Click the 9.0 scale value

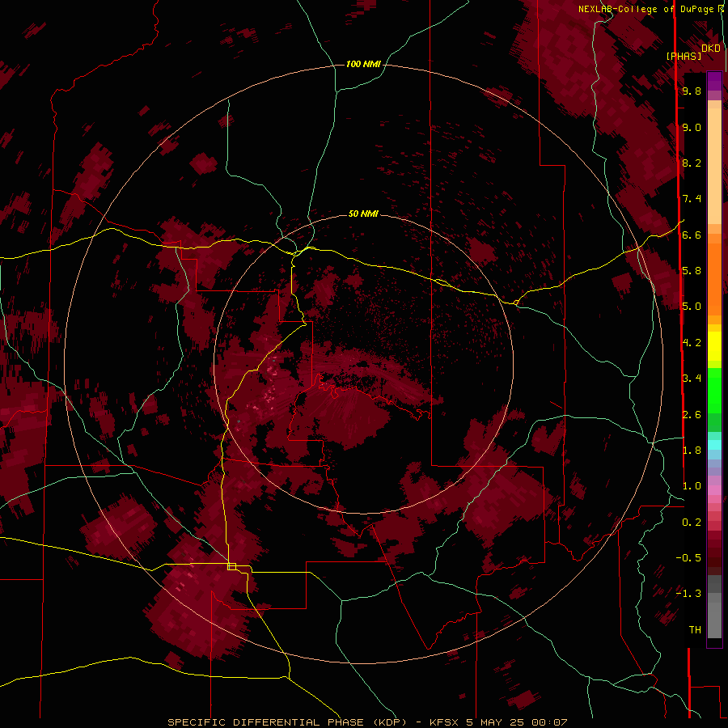tap(692, 127)
